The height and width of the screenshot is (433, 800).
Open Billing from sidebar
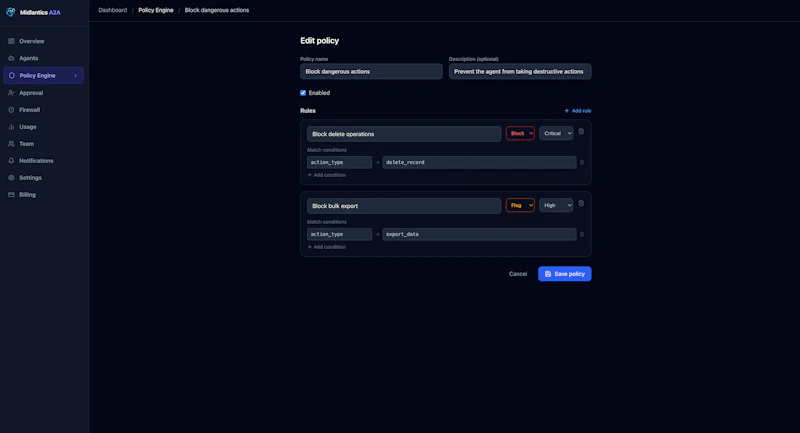[43, 194]
